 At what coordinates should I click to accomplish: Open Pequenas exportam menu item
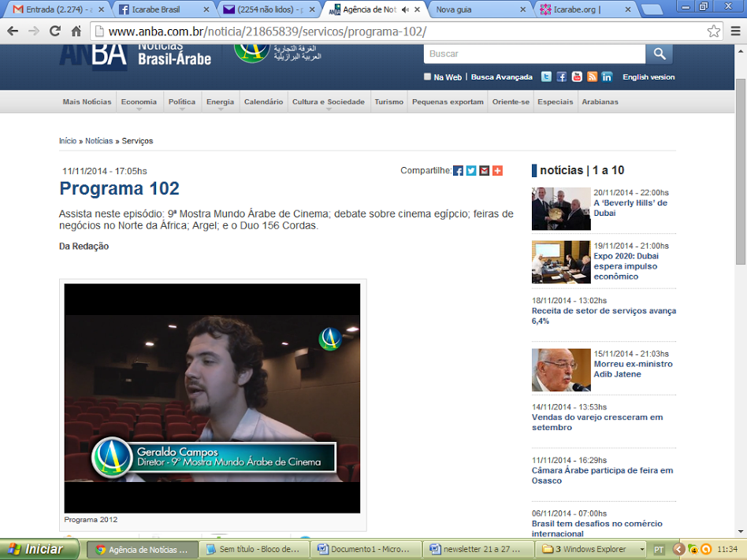(x=448, y=102)
